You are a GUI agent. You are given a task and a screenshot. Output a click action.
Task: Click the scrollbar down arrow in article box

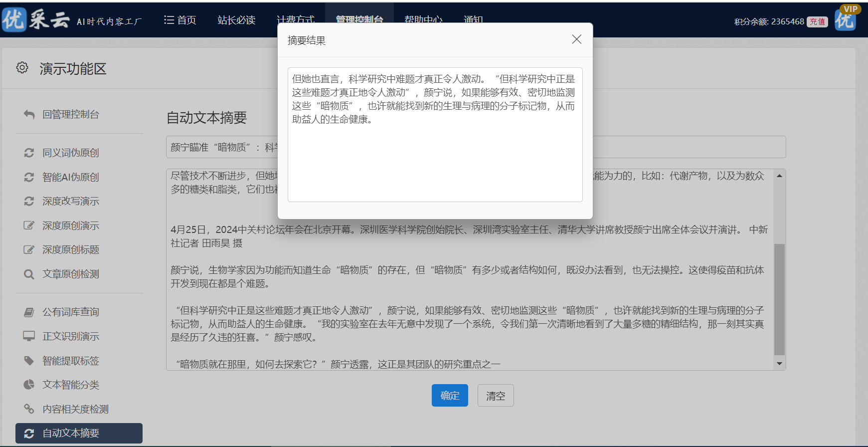[x=779, y=364]
